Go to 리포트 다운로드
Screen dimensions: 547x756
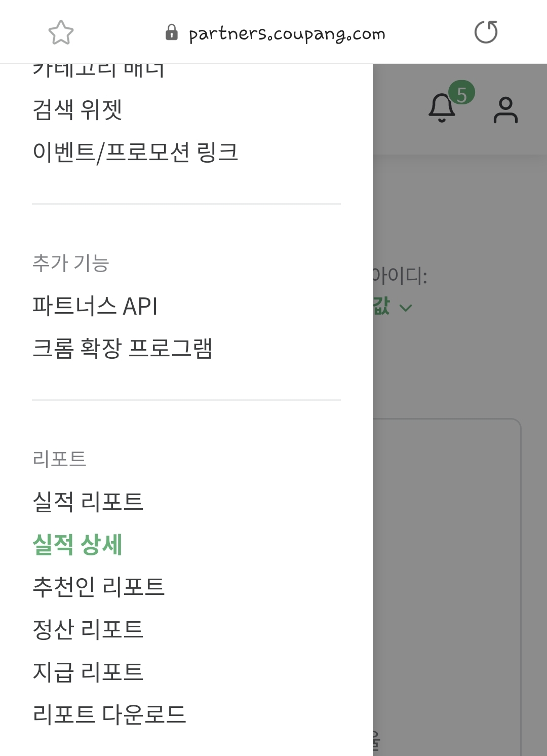click(109, 714)
